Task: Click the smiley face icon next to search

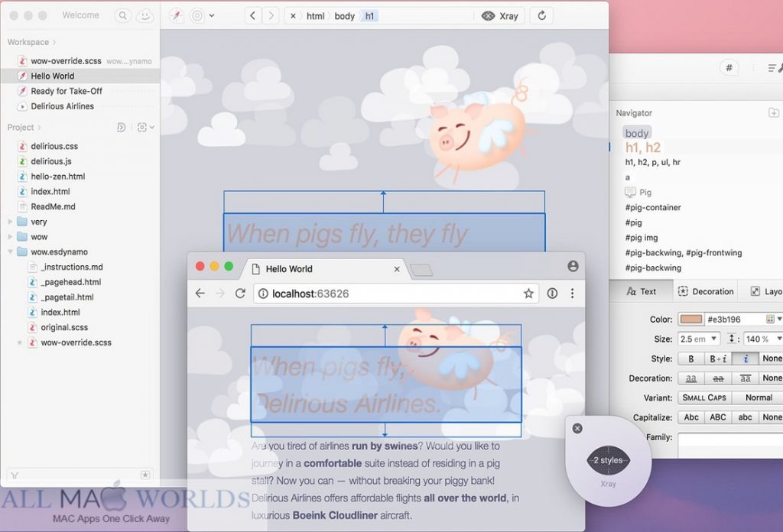Action: [x=145, y=16]
